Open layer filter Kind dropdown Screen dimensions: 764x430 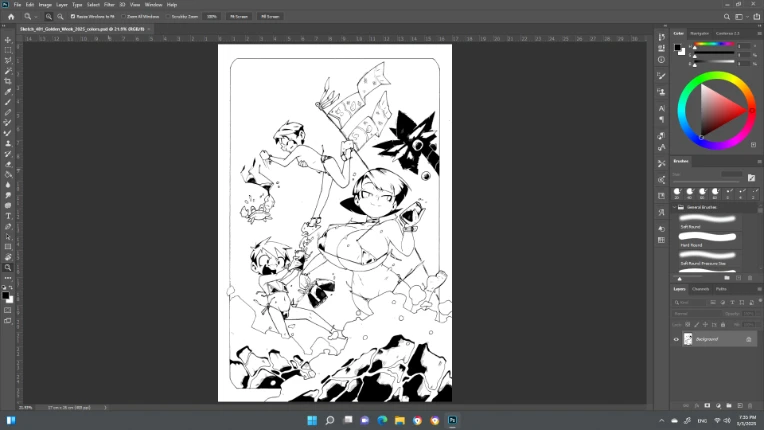click(689, 302)
